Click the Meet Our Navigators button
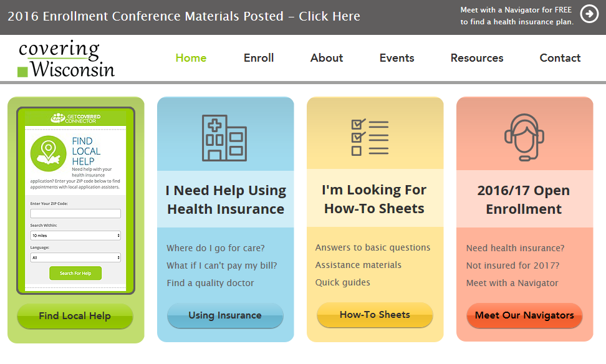This screenshot has width=606, height=364. [x=524, y=315]
